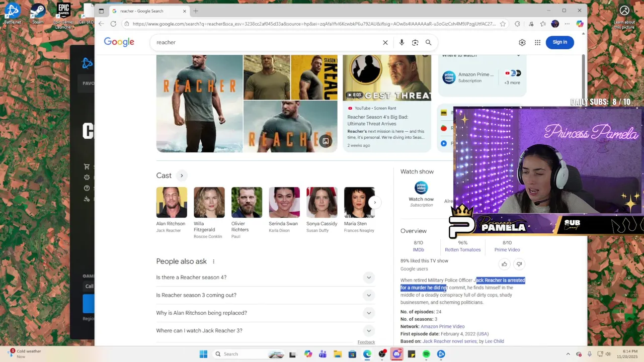Launch Steam desktop shortcut
644x362 pixels.
coord(38,14)
